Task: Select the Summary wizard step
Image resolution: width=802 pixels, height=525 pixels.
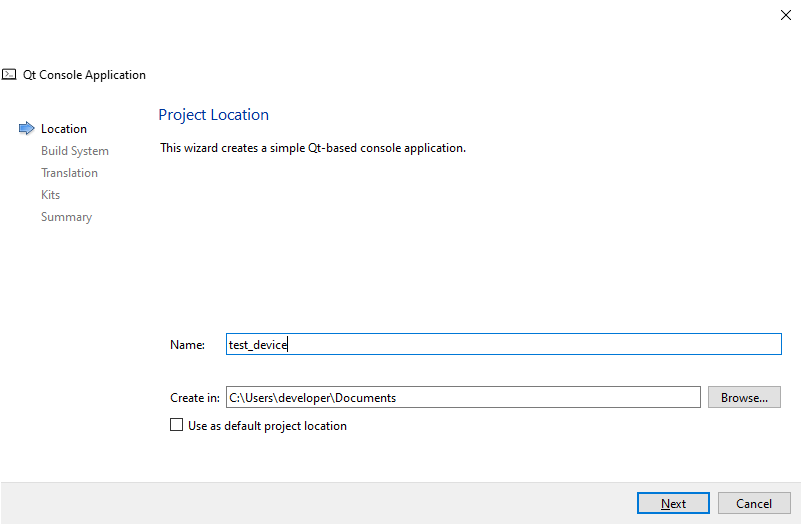Action: [66, 217]
